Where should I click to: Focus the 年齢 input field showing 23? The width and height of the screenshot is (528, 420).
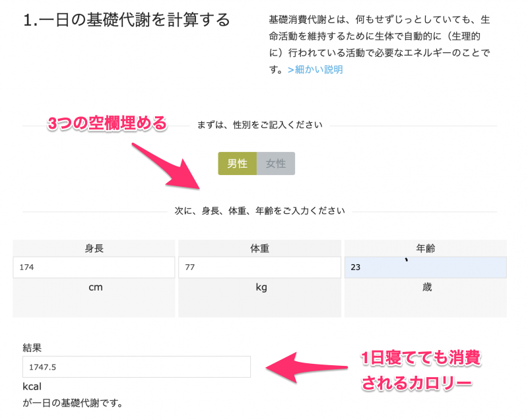click(x=426, y=267)
